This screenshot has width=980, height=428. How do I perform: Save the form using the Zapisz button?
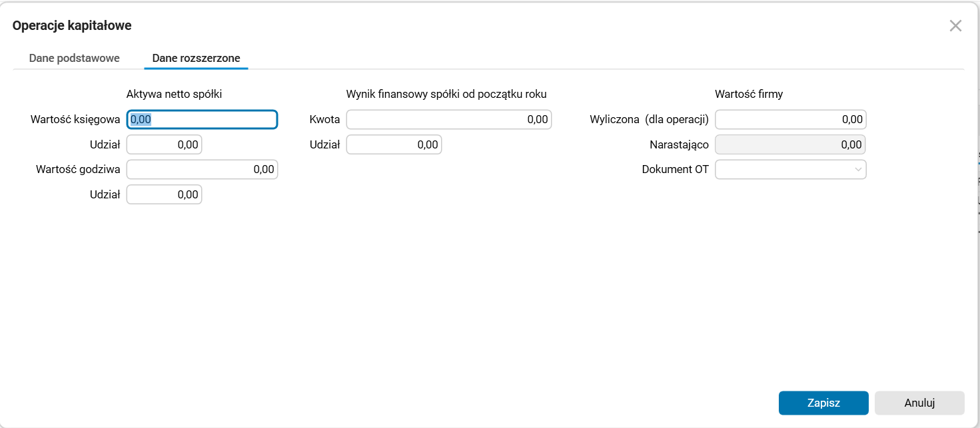point(823,403)
